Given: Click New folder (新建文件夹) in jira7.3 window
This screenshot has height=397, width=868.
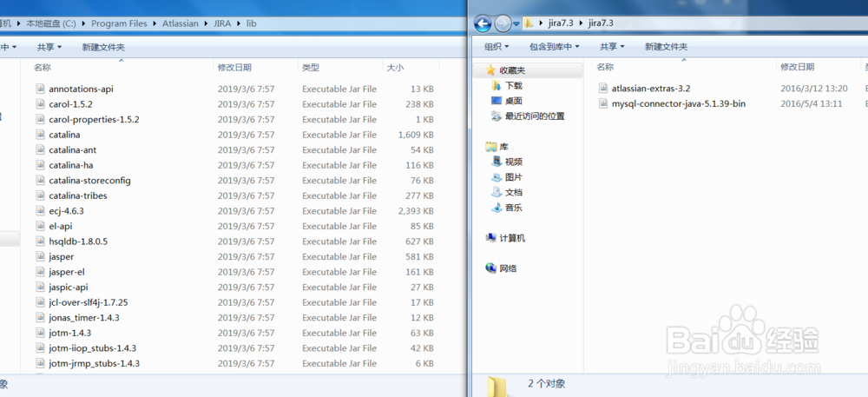Looking at the screenshot, I should point(666,47).
